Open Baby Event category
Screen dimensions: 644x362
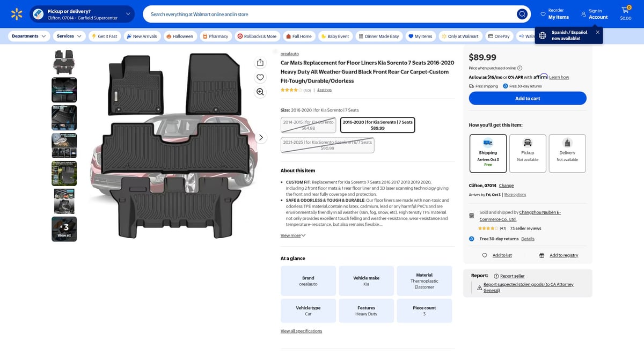click(335, 36)
